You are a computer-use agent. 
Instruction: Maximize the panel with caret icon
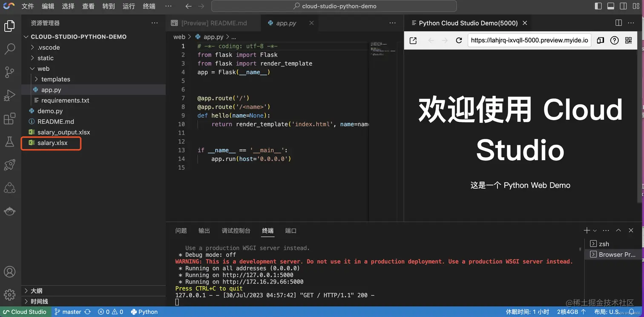pyautogui.click(x=618, y=231)
